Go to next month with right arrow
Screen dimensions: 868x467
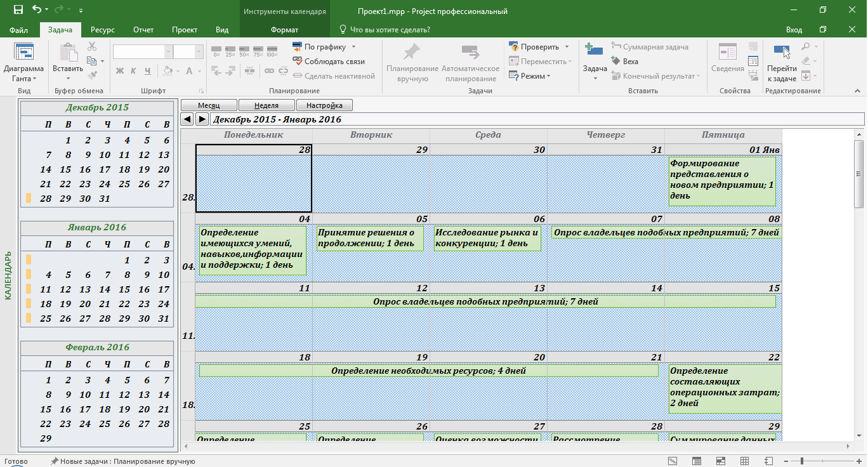click(202, 119)
